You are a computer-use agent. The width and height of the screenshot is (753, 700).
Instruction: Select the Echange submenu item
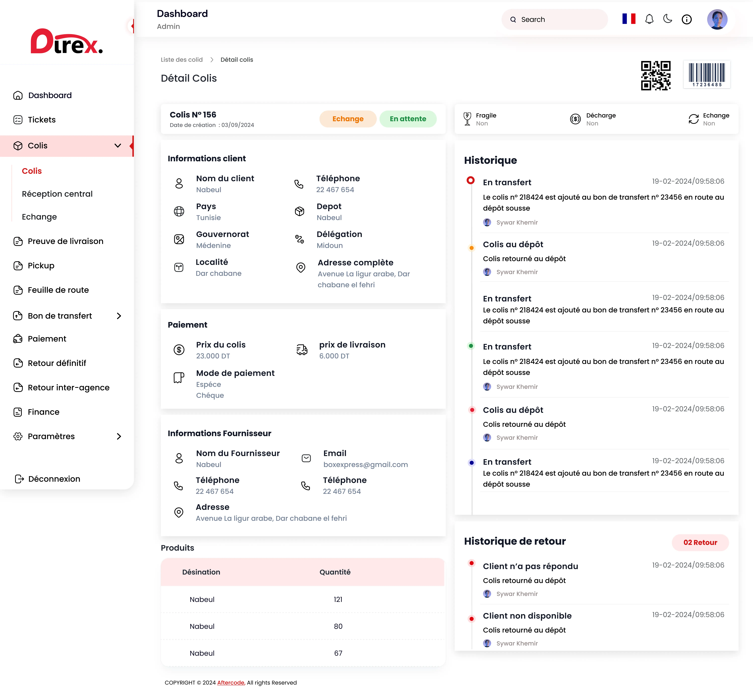coord(39,217)
